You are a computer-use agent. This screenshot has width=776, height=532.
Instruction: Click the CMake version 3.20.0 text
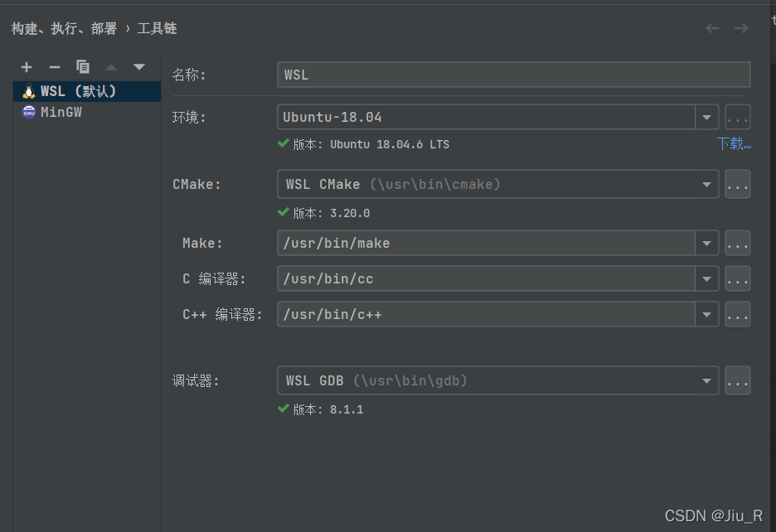tap(350, 213)
